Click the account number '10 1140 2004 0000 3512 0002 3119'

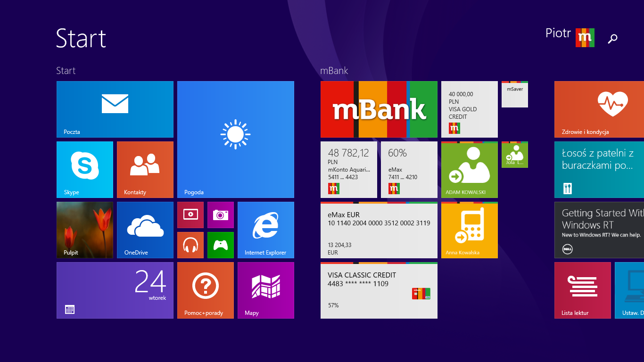pyautogui.click(x=379, y=223)
